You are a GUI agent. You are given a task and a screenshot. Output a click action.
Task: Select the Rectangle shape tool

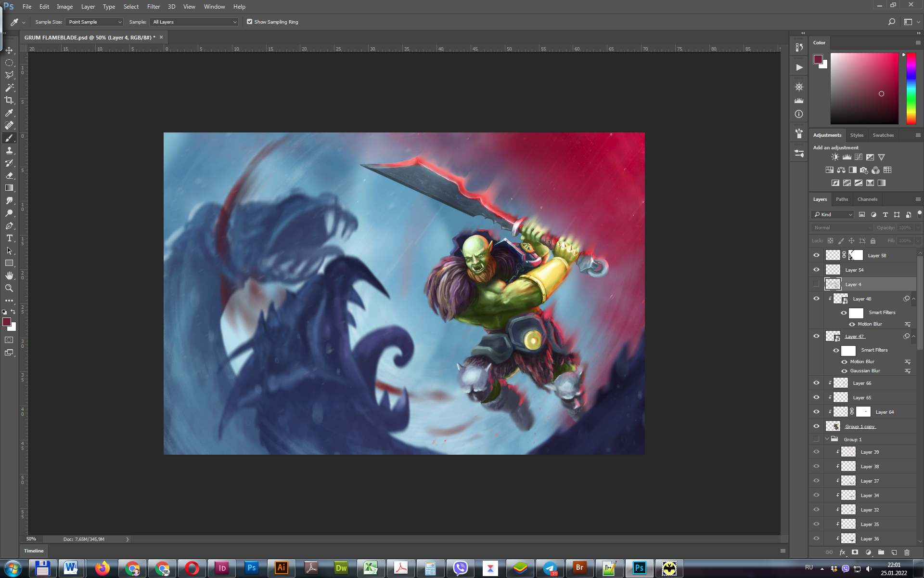[9, 263]
